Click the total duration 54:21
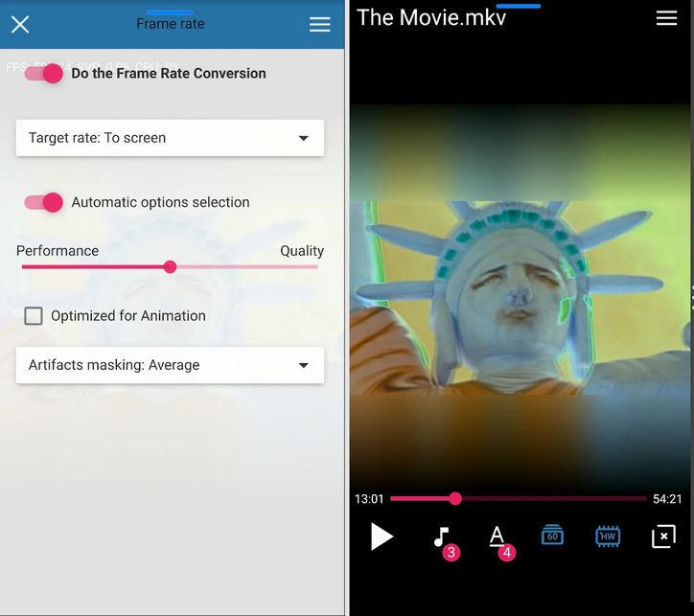This screenshot has width=694, height=616. (667, 499)
